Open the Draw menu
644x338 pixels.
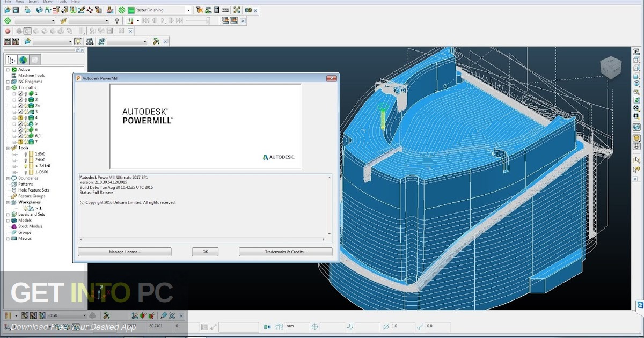click(48, 2)
